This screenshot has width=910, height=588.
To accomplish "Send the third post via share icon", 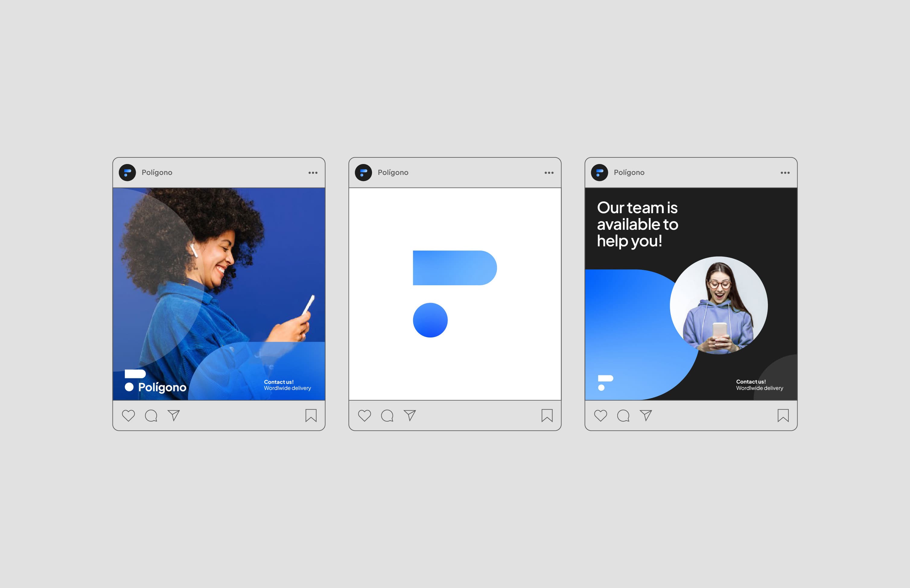I will (x=646, y=416).
